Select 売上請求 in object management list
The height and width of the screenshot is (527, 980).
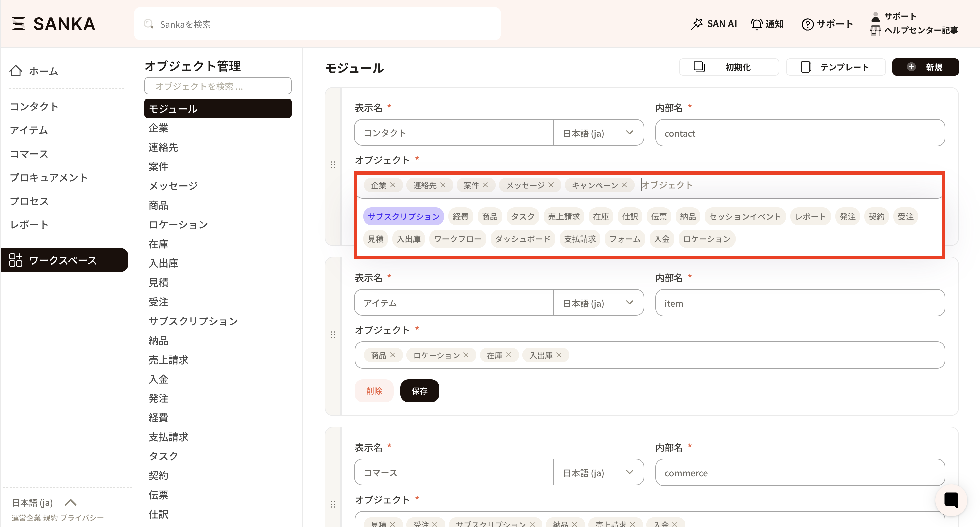pos(168,360)
